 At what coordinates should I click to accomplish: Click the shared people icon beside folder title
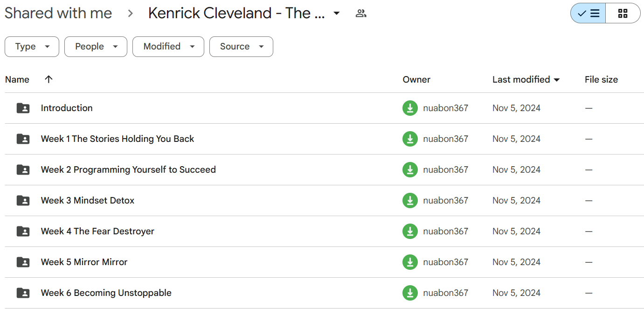pos(361,14)
